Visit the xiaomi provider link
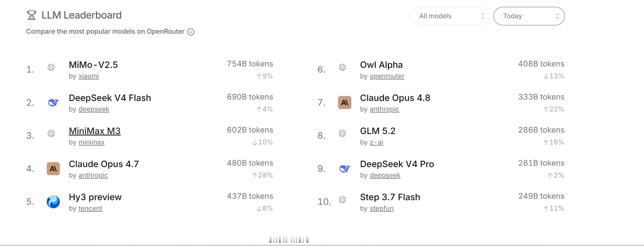This screenshot has height=246, width=644. click(89, 76)
